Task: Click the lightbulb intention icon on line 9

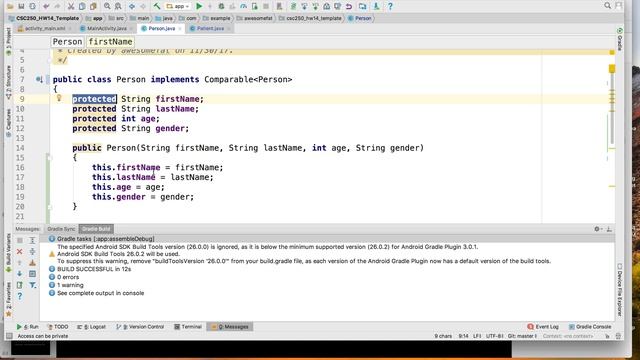Action: pos(59,98)
